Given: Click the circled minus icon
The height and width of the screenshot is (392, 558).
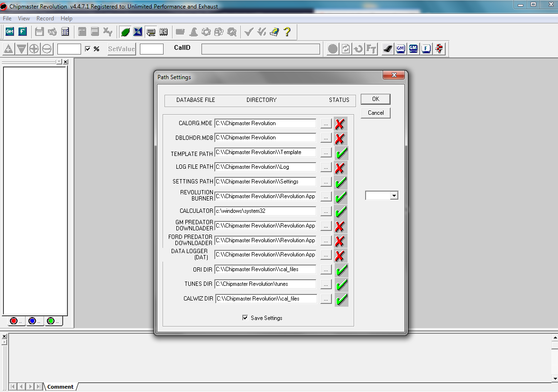Looking at the screenshot, I should click(46, 49).
